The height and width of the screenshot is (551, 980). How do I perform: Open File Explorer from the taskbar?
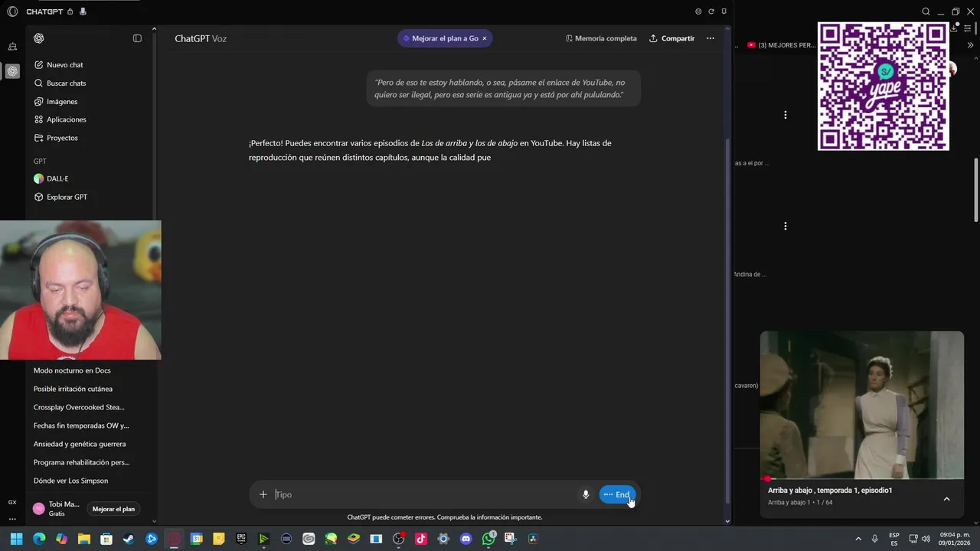[x=84, y=539]
